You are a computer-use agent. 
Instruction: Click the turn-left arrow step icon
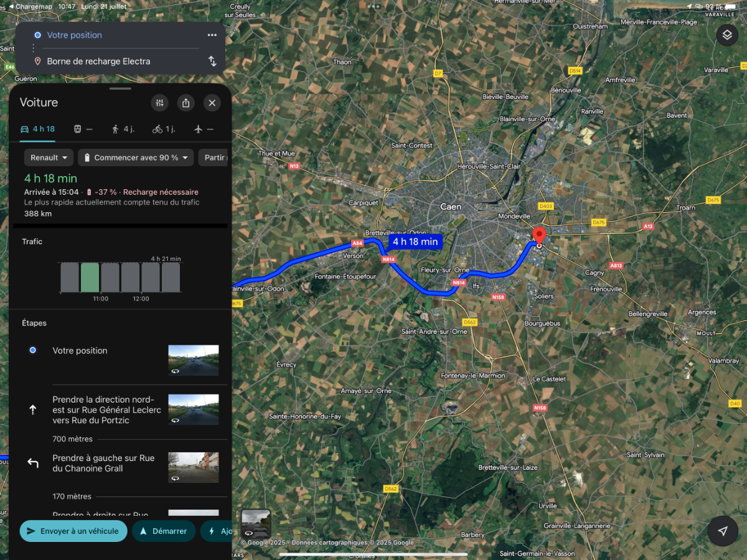[x=33, y=463]
